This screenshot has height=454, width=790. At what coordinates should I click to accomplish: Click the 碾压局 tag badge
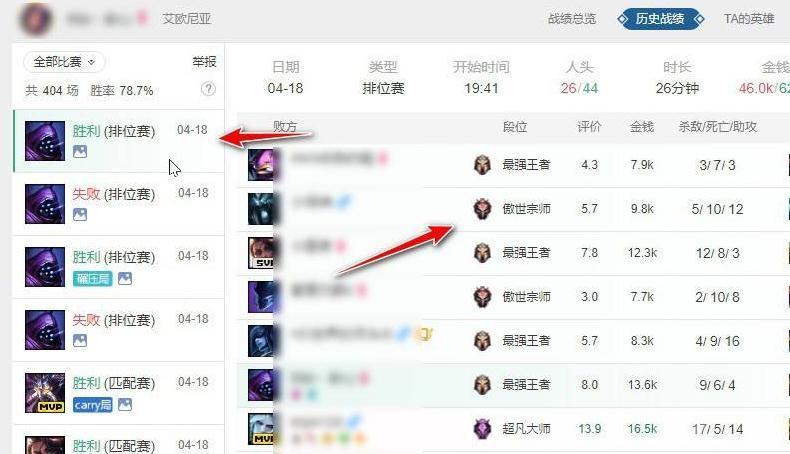(x=93, y=278)
